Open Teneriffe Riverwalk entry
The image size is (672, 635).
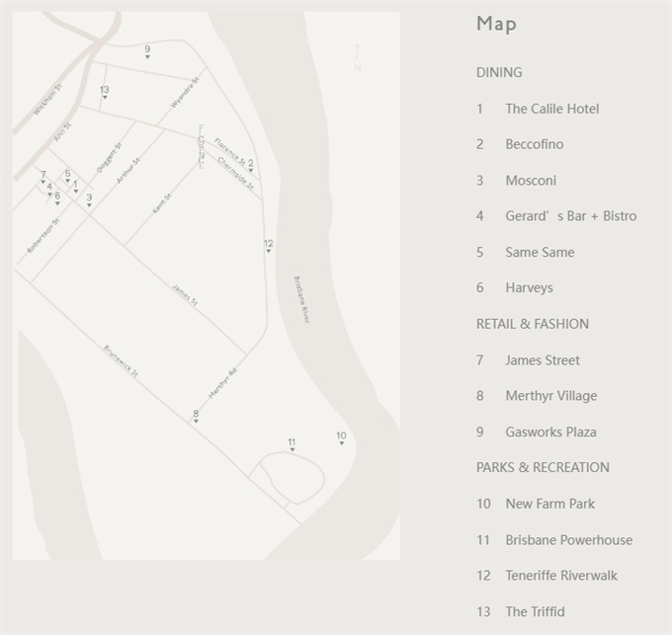[560, 576]
